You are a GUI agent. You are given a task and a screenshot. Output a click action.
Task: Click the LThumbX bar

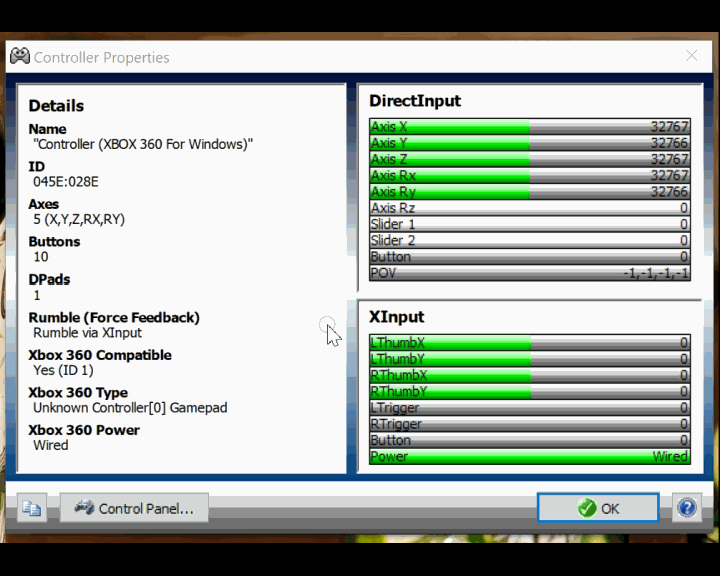pos(530,343)
